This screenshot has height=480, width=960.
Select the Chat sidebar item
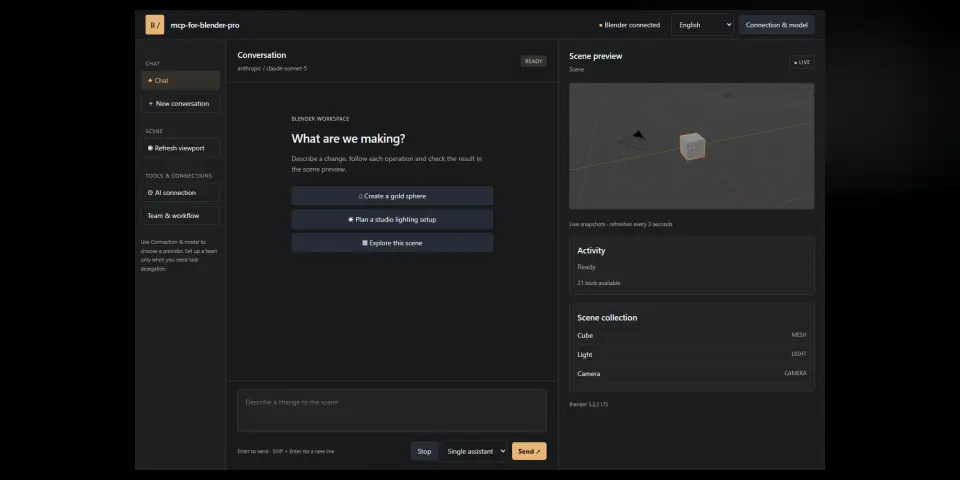(x=181, y=80)
